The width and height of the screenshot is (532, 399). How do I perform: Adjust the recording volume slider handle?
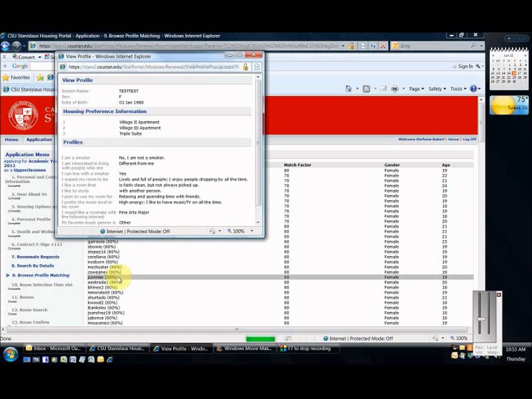(x=481, y=319)
